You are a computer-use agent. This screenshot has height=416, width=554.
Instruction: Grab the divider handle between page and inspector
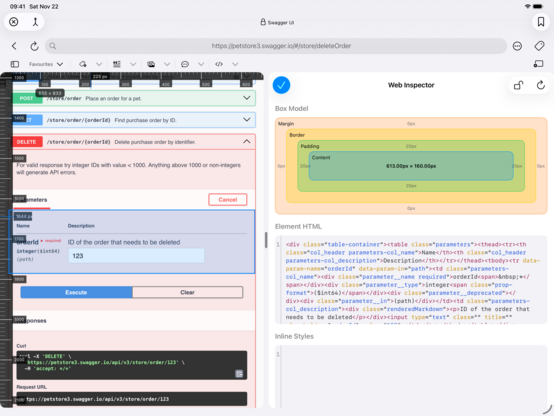(266, 240)
